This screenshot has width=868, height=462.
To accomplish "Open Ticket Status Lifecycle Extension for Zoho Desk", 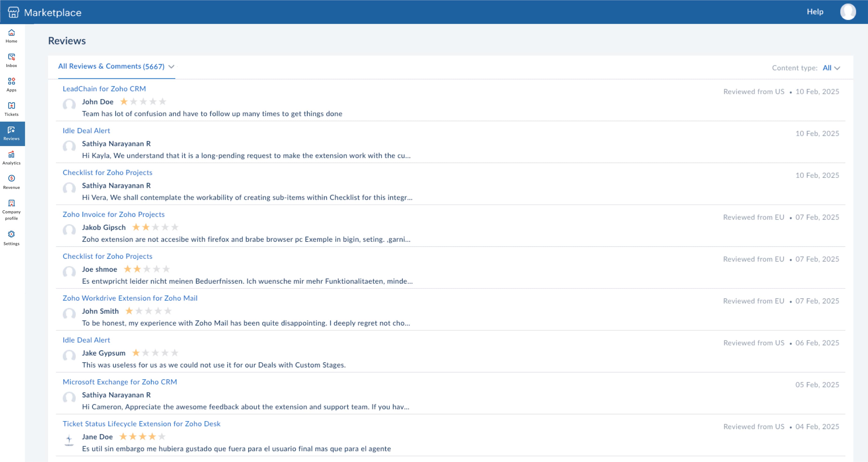I will point(142,424).
